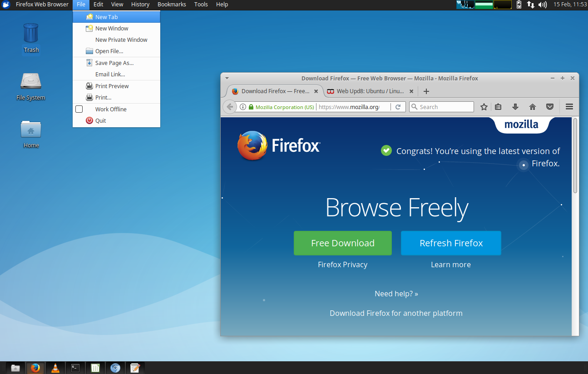
Task: Choose Save Page As...
Action: click(x=116, y=63)
